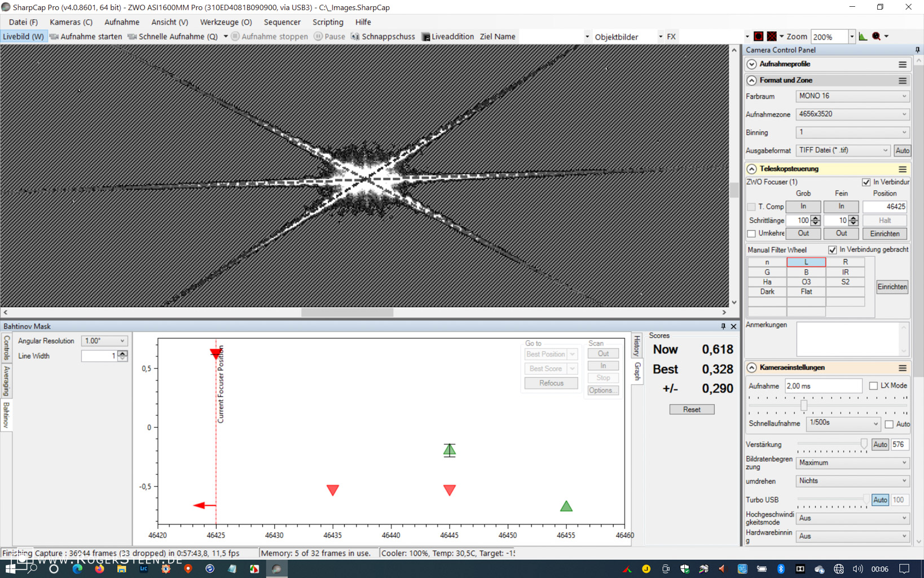The height and width of the screenshot is (578, 924).
Task: Open the green image histogram icon
Action: pos(863,37)
